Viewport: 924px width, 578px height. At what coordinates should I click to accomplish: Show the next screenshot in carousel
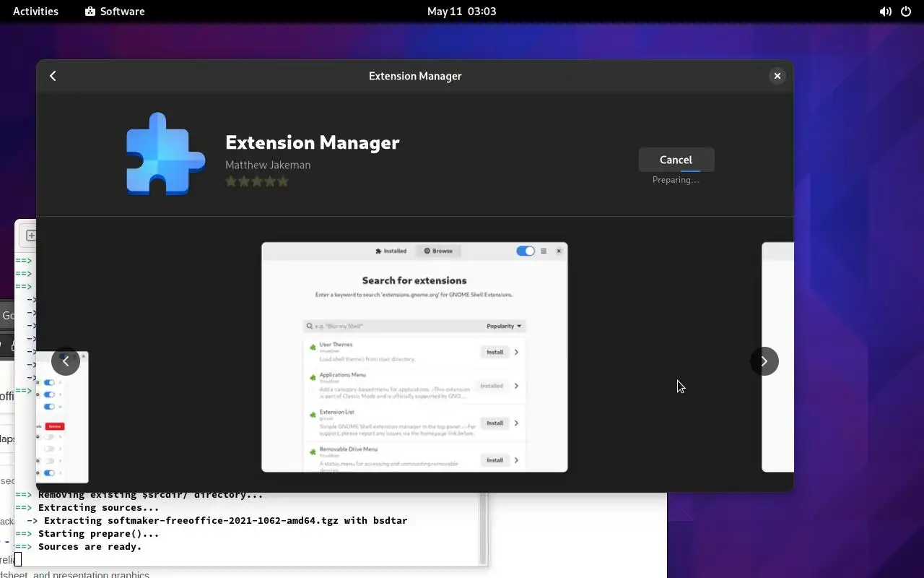(x=764, y=361)
